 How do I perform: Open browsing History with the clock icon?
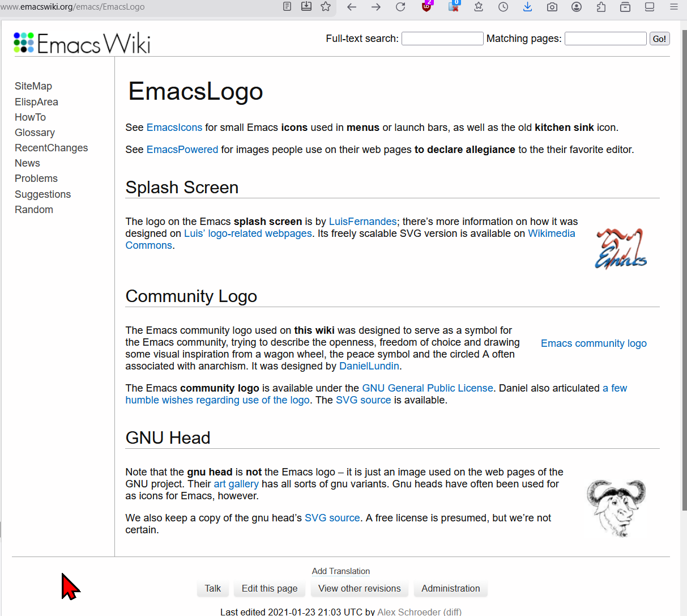(503, 7)
